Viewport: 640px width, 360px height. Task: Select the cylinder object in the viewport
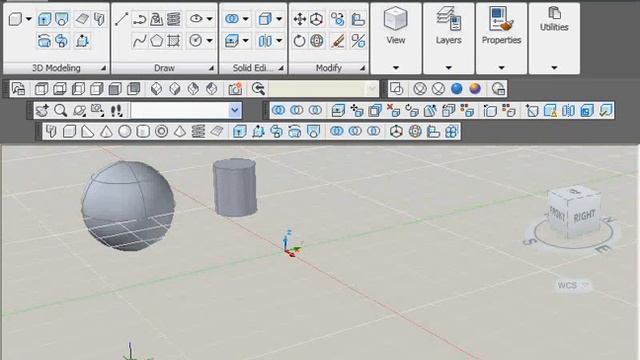[235, 187]
